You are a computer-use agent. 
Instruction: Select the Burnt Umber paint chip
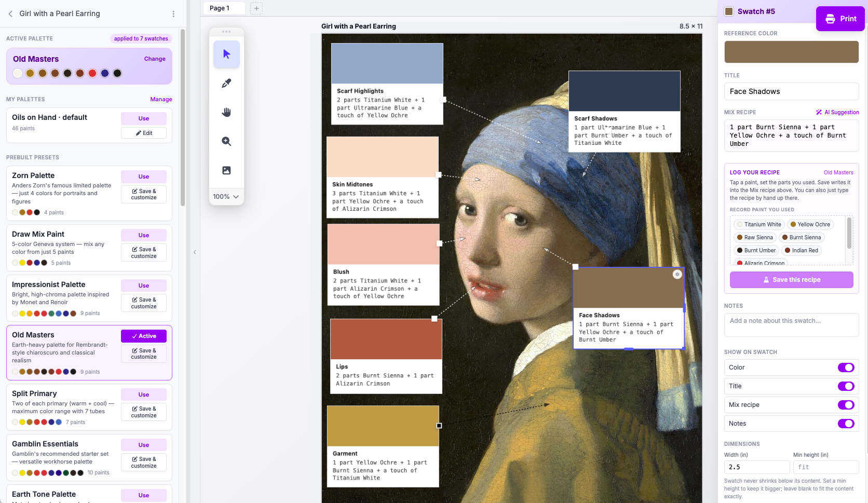pos(756,250)
